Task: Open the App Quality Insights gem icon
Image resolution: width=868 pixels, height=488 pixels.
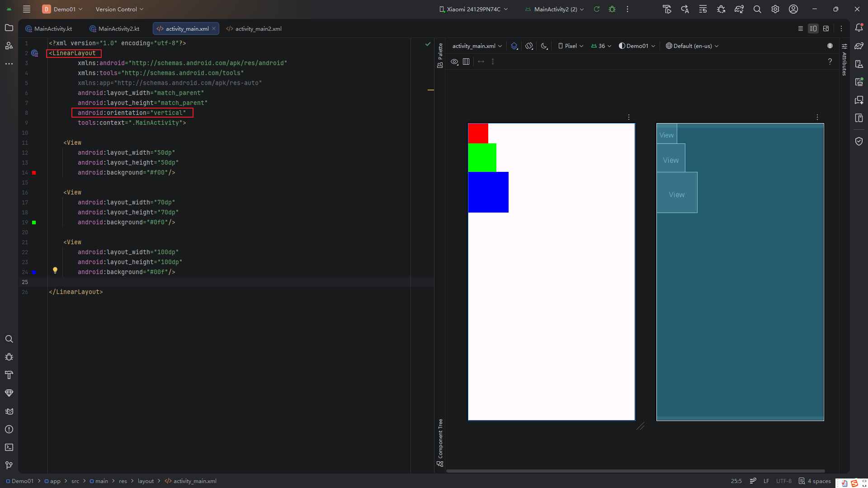Action: [9, 393]
